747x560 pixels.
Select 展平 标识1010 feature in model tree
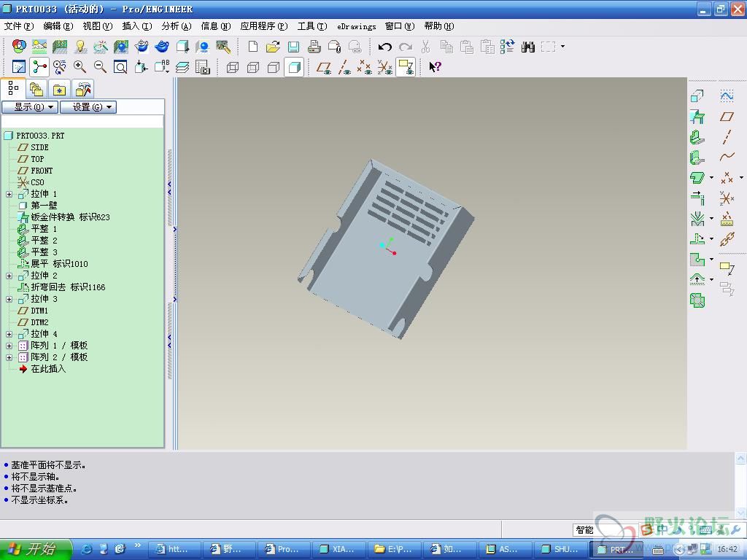[58, 264]
